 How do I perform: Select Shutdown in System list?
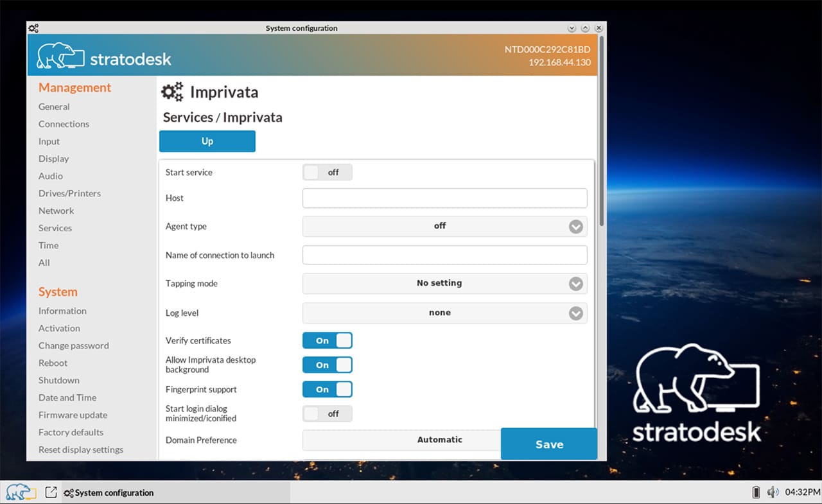[x=59, y=380]
